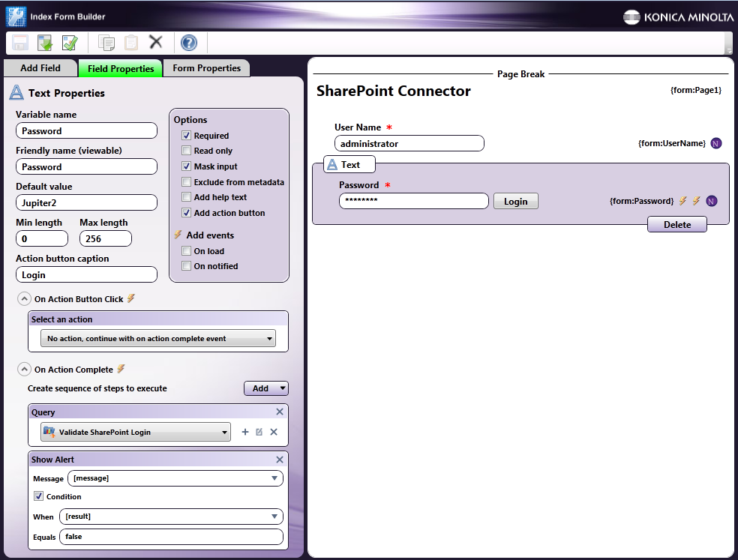Viewport: 738px width, 560px height.
Task: Click the validate form checkmark icon
Action: pyautogui.click(x=70, y=43)
